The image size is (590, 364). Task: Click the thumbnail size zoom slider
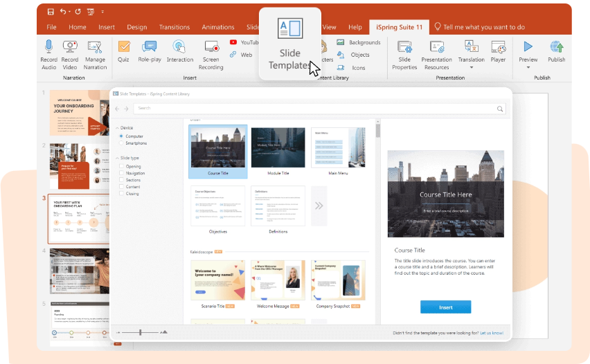[141, 332]
